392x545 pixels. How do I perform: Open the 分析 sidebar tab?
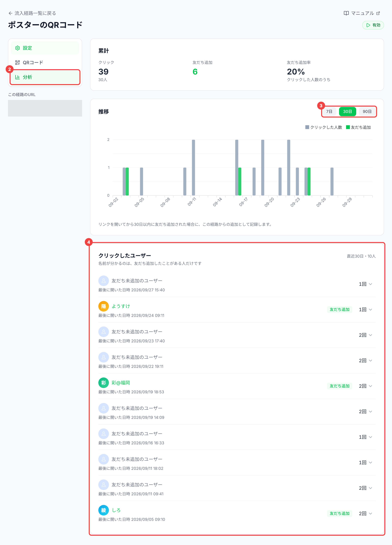45,77
